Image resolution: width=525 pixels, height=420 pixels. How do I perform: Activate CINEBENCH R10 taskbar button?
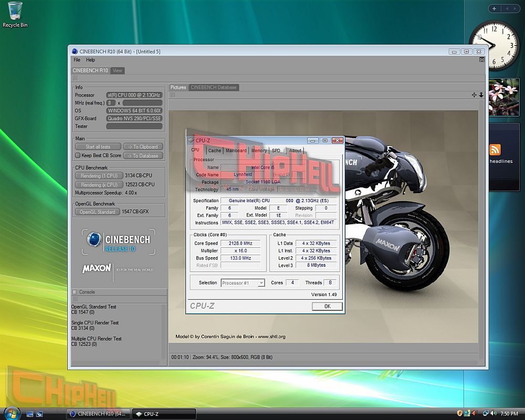point(98,414)
